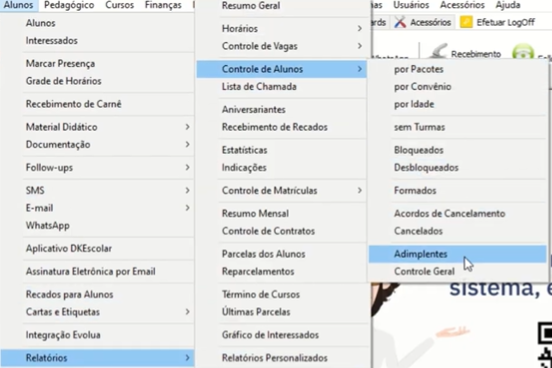Select WhatsApp menu entry
This screenshot has width=552, height=368.
[48, 226]
